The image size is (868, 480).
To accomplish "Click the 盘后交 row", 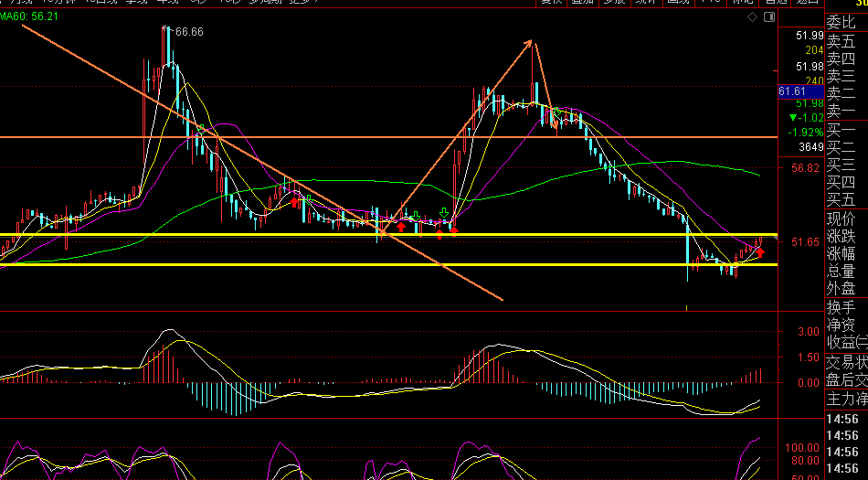I will pos(847,379).
